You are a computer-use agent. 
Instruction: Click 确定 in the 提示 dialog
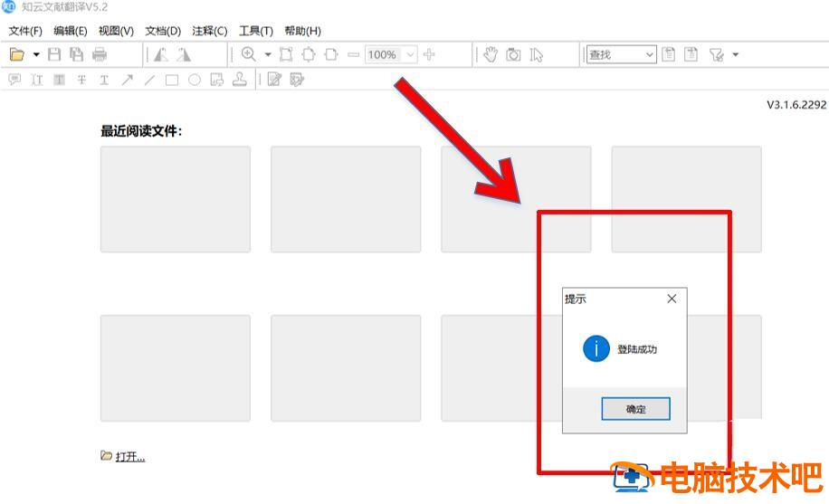pos(635,409)
